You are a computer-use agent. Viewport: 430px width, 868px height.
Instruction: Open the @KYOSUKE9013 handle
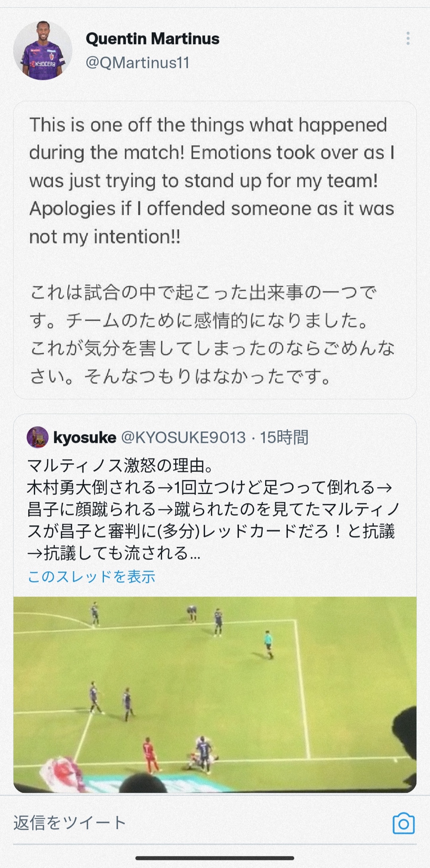[183, 437]
